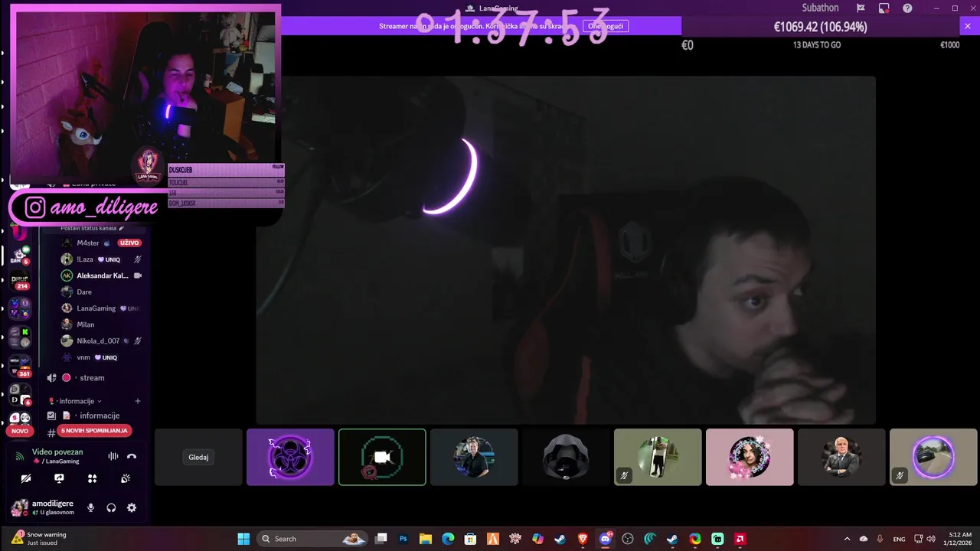Select voice member Aleksandar Kal...
Screen dimensions: 980x551
(101, 275)
